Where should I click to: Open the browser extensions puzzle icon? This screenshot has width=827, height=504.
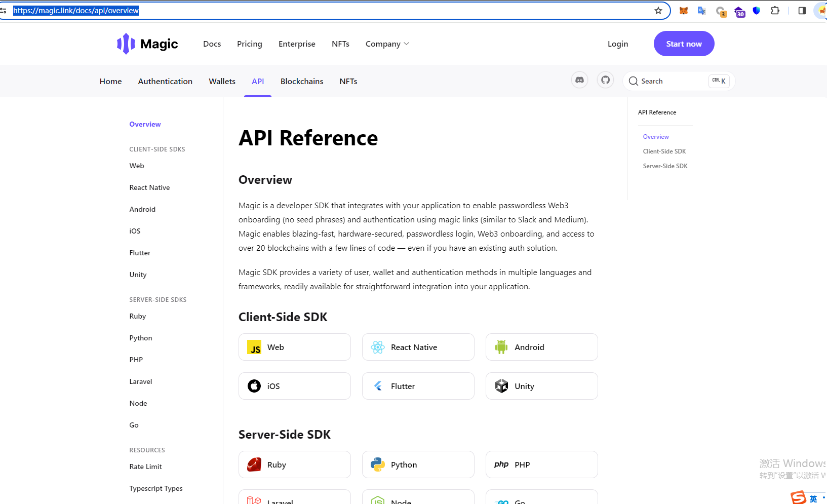point(775,11)
